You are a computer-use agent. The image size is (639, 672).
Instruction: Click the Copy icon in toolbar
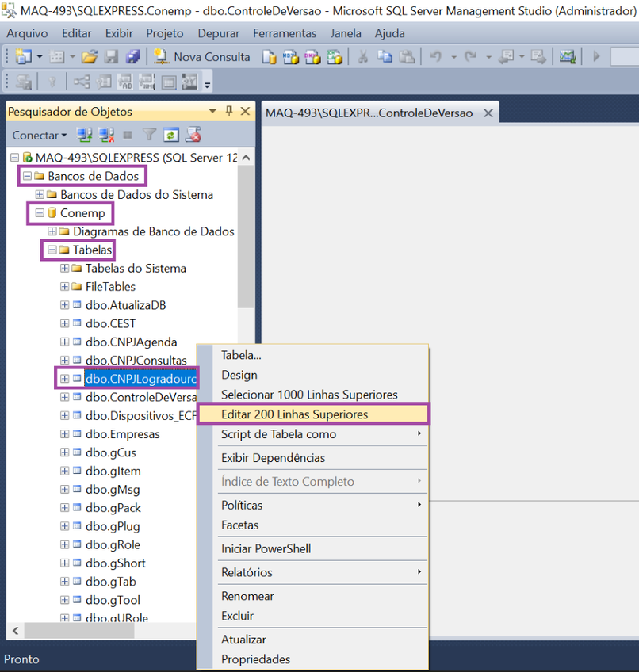tap(385, 56)
